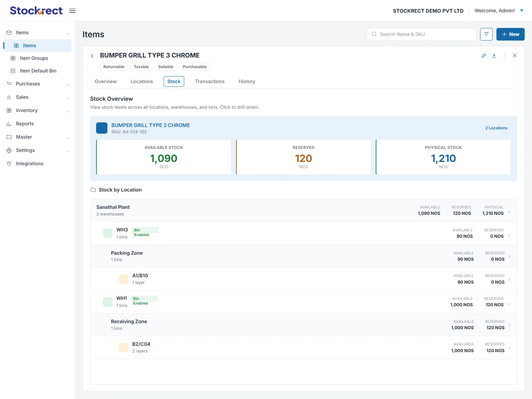Open the Receiving Zone row chevron
Screen dimensions: 532x399
[x=510, y=325]
